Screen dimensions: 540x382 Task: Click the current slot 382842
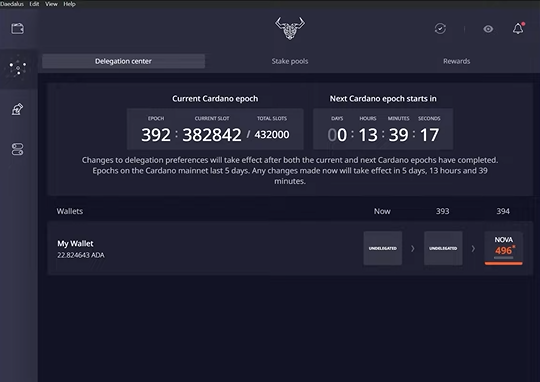click(x=212, y=135)
